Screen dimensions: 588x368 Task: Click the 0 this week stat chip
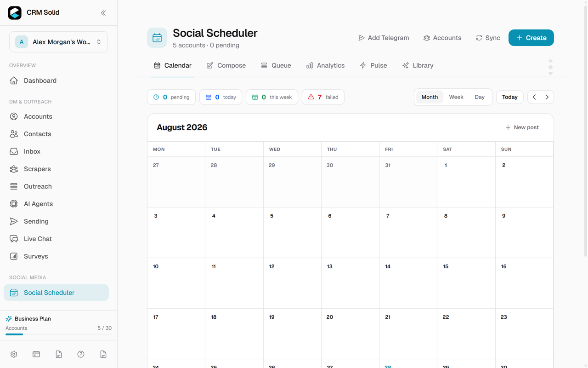[x=272, y=97]
